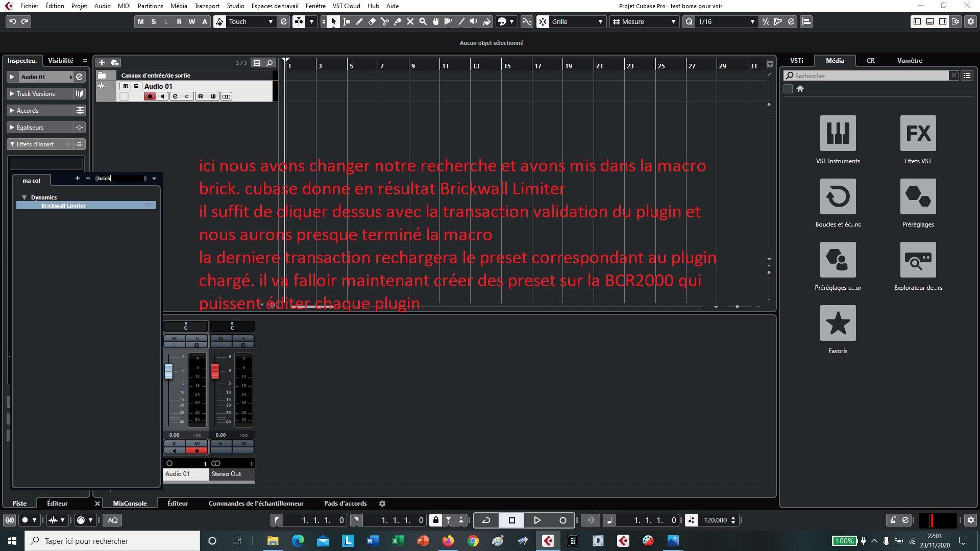
Task: Mute the Audio 01 track
Action: (126, 86)
